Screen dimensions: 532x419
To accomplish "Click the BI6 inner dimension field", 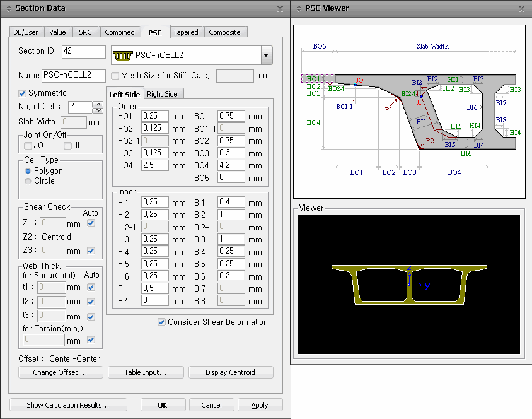I will tap(231, 276).
